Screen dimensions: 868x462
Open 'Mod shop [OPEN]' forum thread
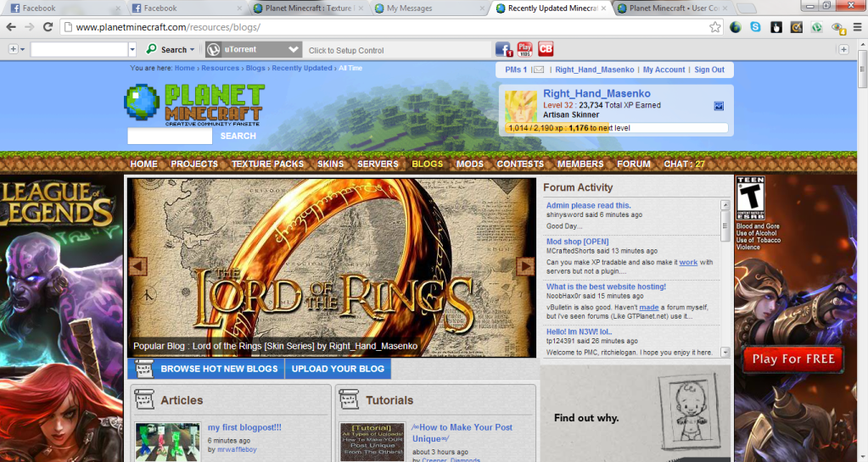(577, 242)
